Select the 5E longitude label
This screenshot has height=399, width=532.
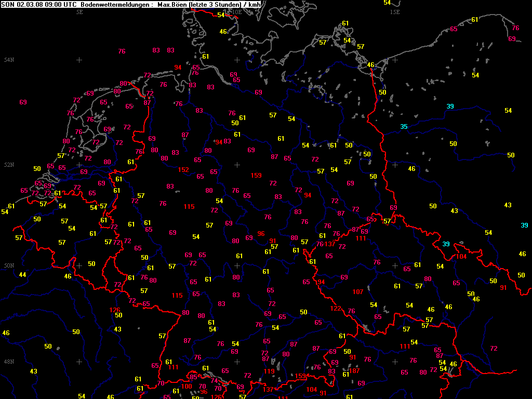click(79, 11)
